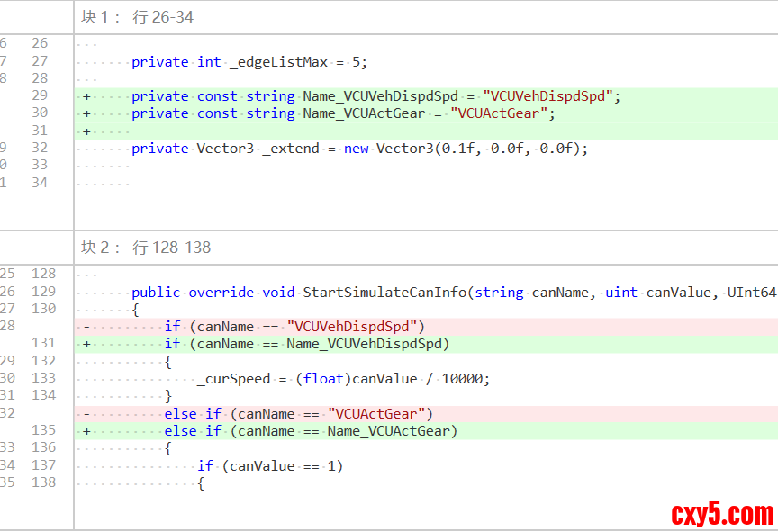
Task: Click the "if (canValue == 1)" line
Action: pos(270,466)
